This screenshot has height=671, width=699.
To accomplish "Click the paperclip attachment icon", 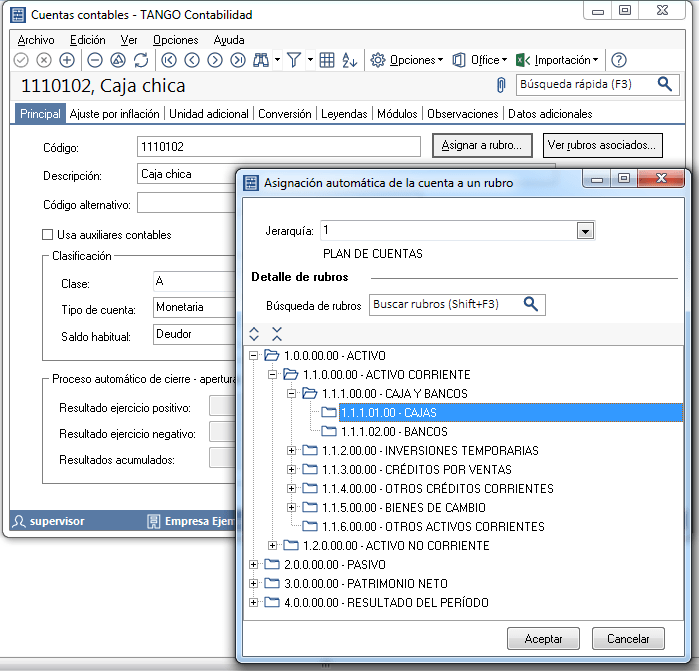I will tap(501, 86).
